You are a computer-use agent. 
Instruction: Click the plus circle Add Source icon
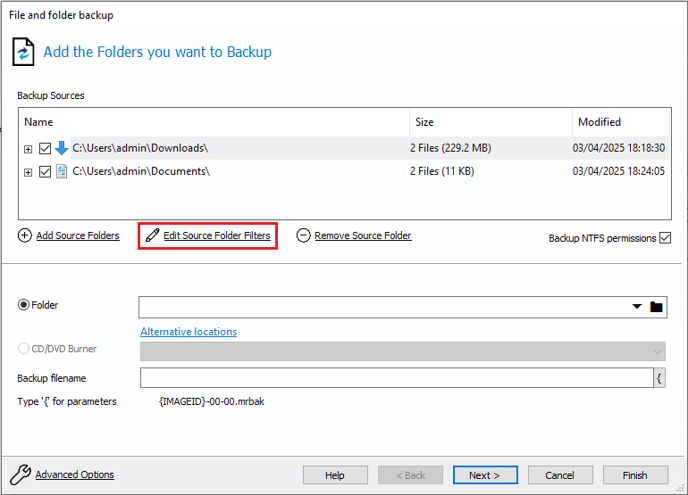coord(25,236)
